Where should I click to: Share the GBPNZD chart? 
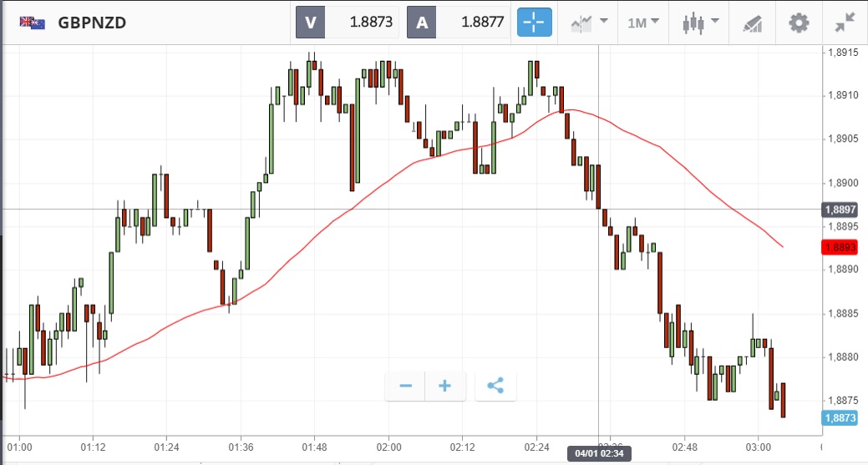click(495, 386)
